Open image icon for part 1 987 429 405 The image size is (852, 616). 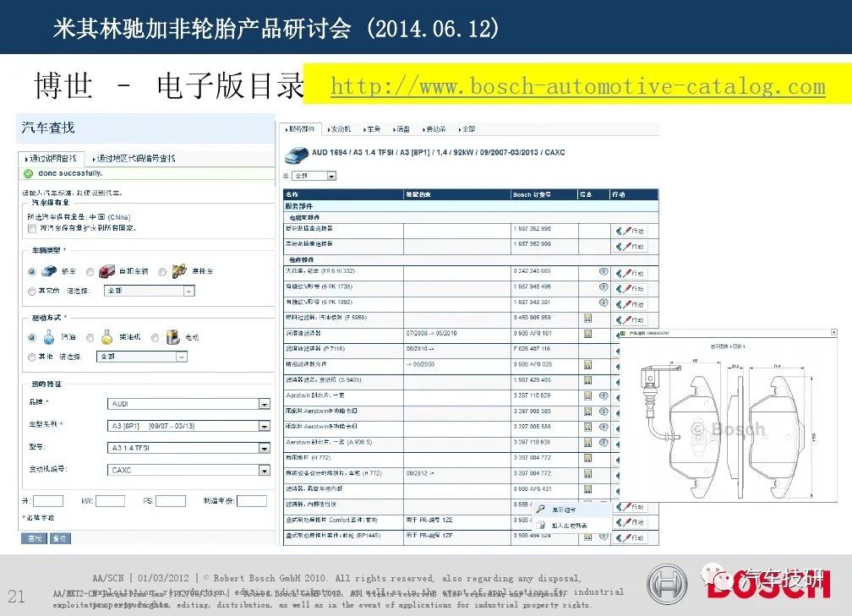[587, 380]
